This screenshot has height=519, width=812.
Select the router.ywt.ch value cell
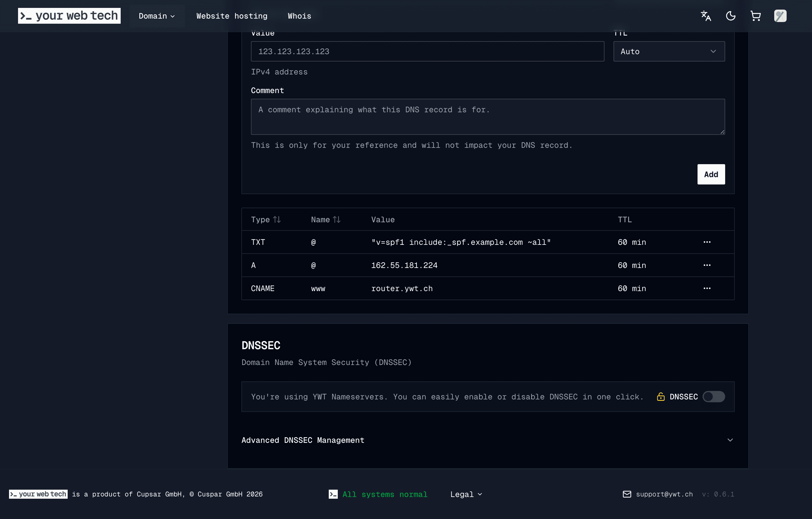pyautogui.click(x=401, y=289)
